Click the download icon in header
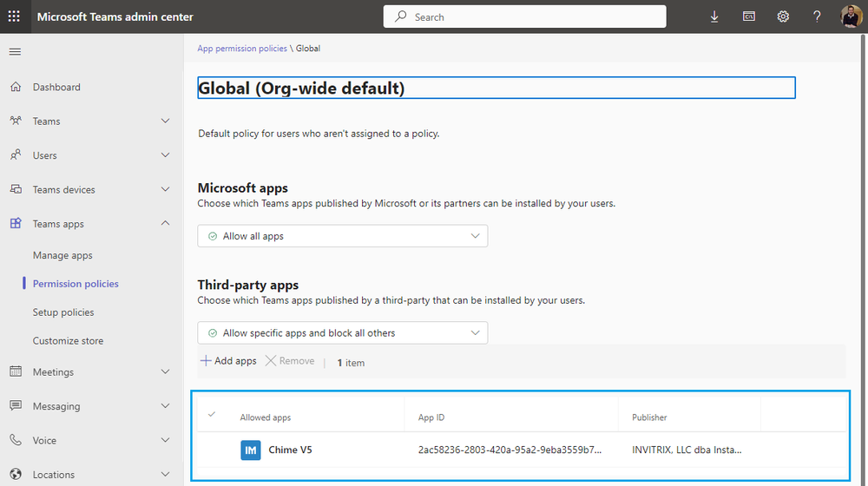The width and height of the screenshot is (868, 486). tap(714, 16)
